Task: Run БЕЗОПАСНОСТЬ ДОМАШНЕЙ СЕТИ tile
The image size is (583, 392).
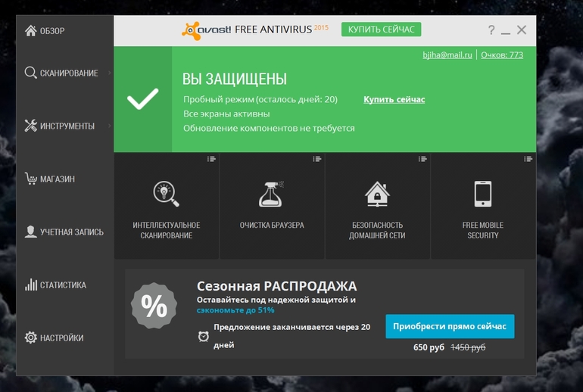Action: point(377,206)
